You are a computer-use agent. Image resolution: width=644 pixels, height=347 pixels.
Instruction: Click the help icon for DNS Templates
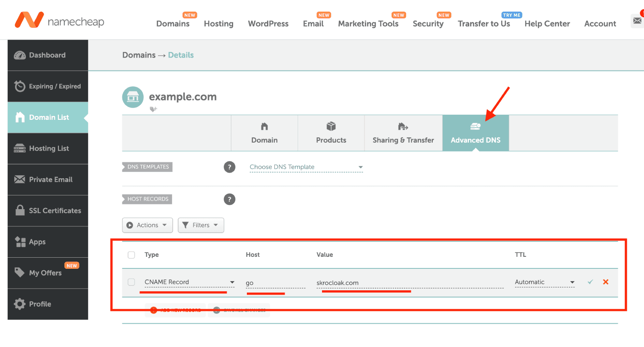point(230,167)
